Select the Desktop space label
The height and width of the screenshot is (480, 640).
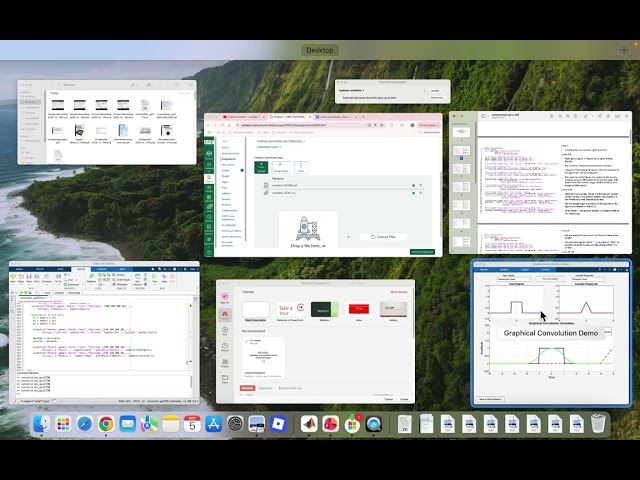coord(320,50)
